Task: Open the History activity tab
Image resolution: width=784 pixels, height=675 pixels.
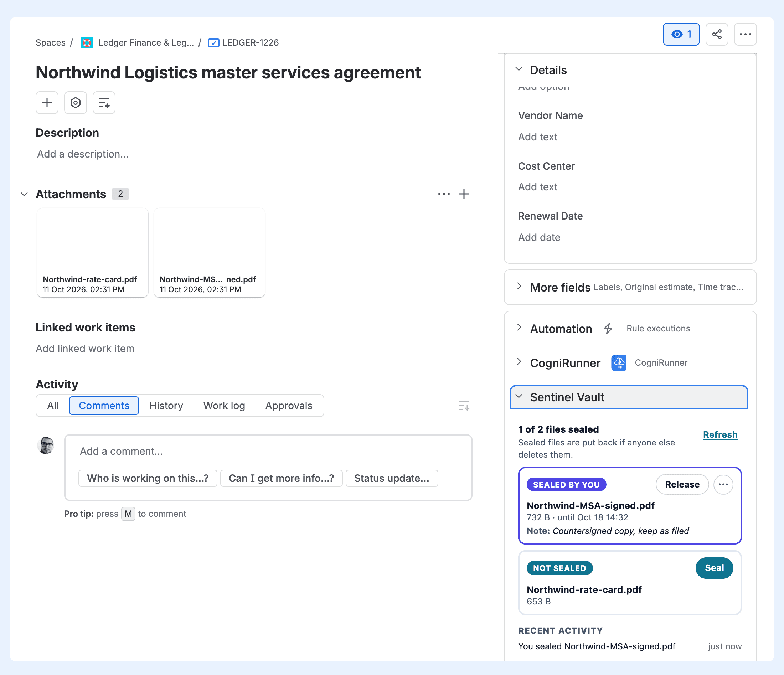Action: point(166,406)
